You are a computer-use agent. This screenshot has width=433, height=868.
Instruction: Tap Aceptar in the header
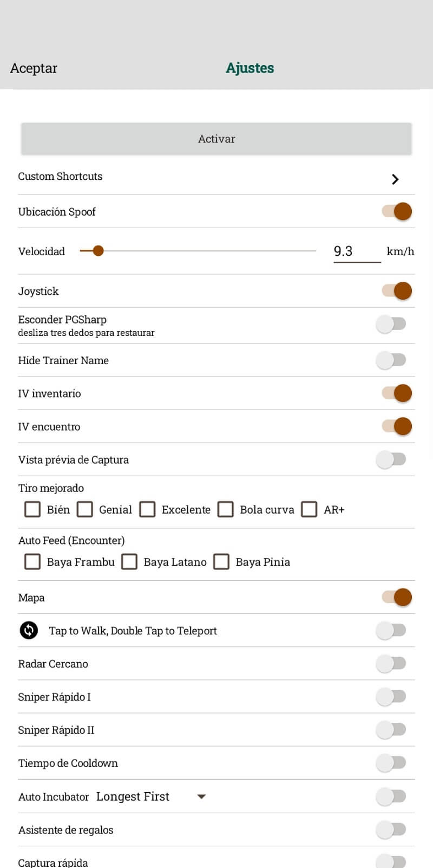(x=34, y=68)
